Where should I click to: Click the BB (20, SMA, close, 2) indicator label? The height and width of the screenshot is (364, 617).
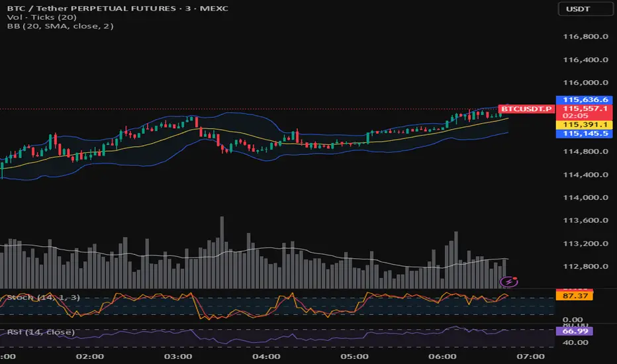click(60, 26)
